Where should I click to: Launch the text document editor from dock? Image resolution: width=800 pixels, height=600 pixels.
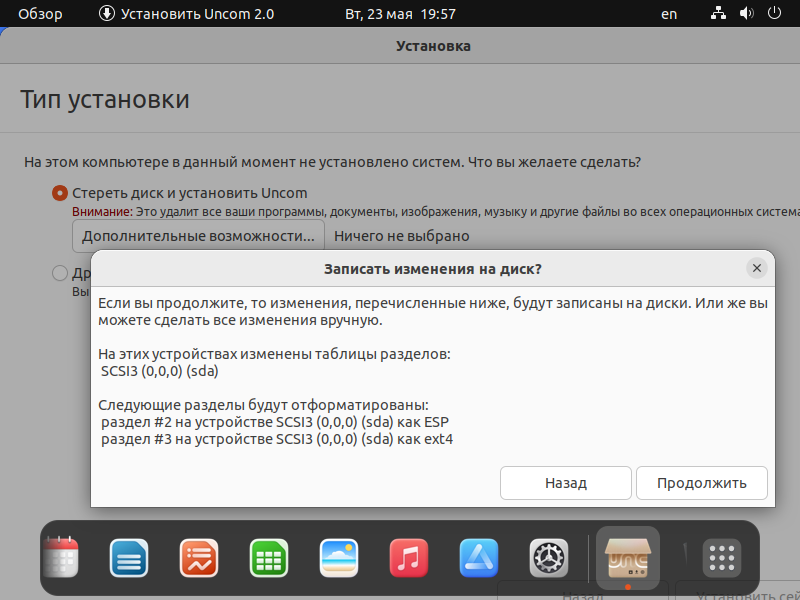click(129, 558)
